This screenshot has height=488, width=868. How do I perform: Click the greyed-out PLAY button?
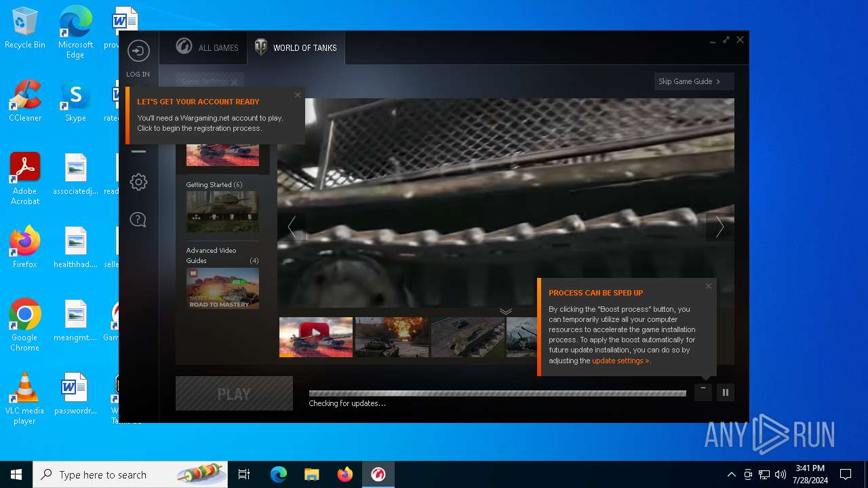(234, 394)
